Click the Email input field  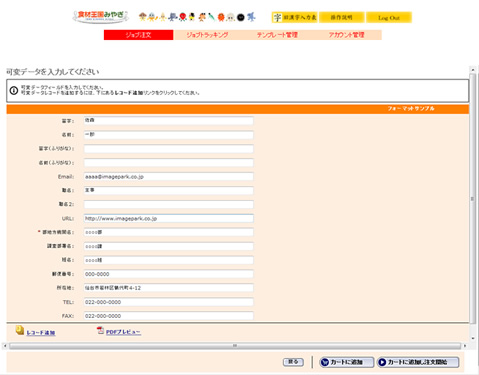coord(168,177)
